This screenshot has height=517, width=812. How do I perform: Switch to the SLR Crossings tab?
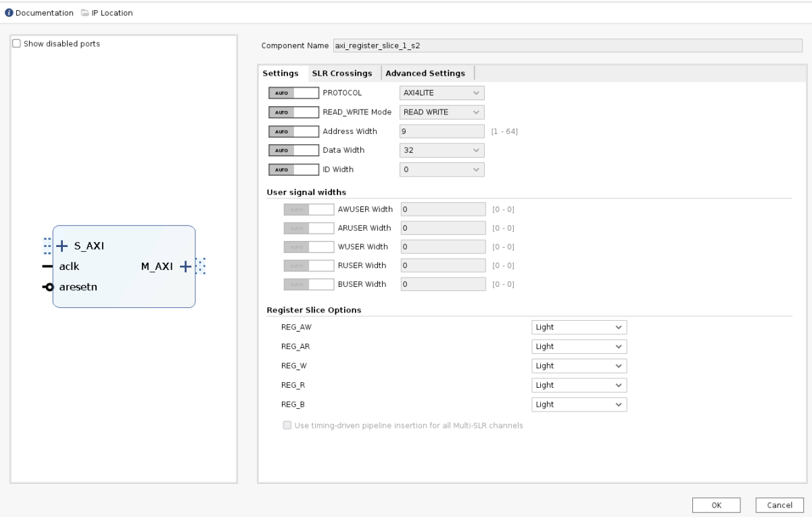point(343,72)
